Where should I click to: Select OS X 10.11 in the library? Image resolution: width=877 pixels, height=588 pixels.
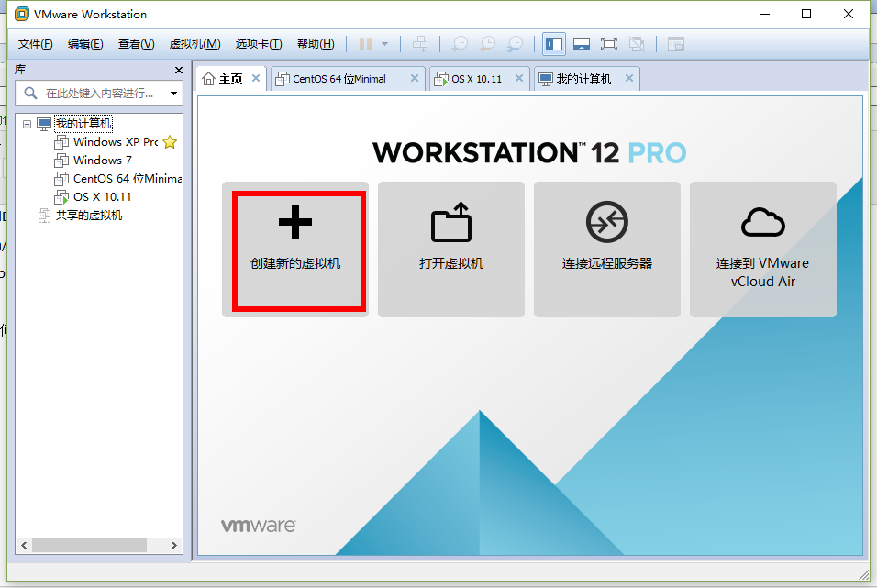tap(103, 197)
